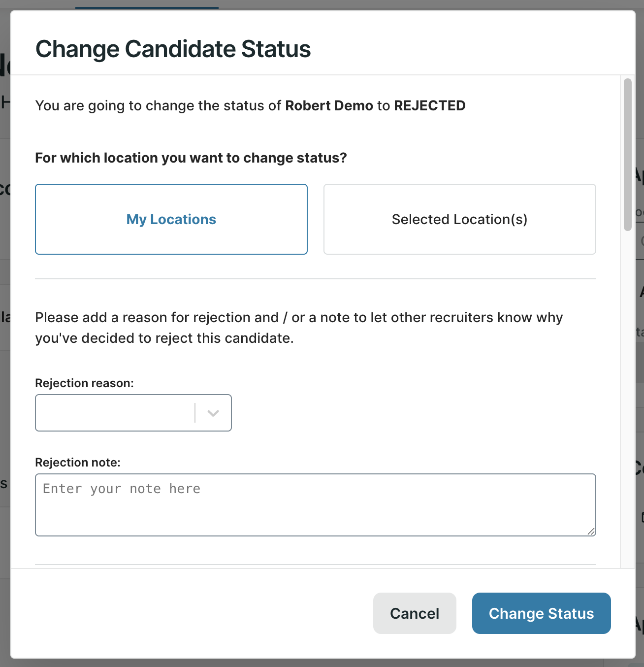Image resolution: width=644 pixels, height=667 pixels.
Task: Click the chevron arrow in Rejection reason
Action: pos(213,413)
